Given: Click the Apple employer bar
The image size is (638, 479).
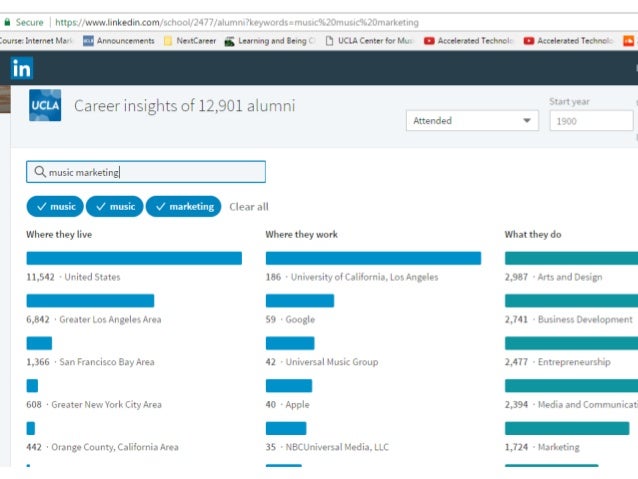Looking at the screenshot, I should click(289, 386).
